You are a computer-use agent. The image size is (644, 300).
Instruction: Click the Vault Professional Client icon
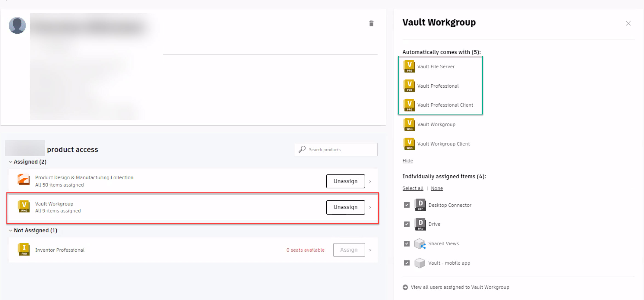(x=409, y=105)
